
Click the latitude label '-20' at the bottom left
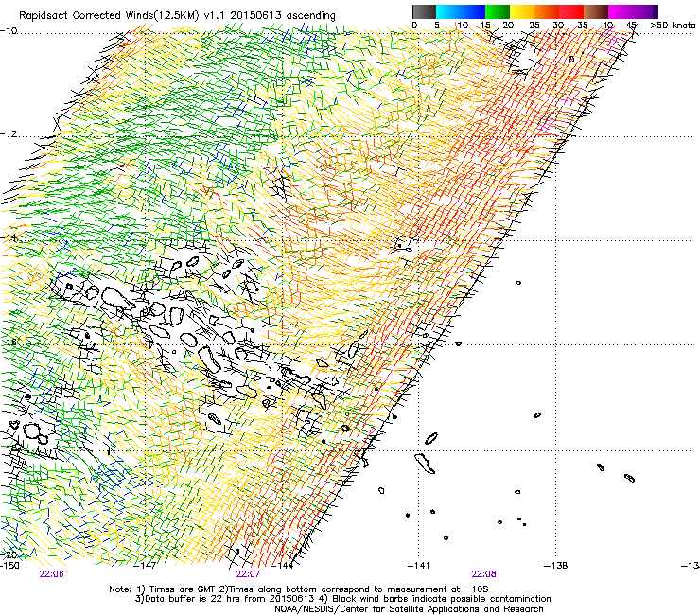coord(9,554)
